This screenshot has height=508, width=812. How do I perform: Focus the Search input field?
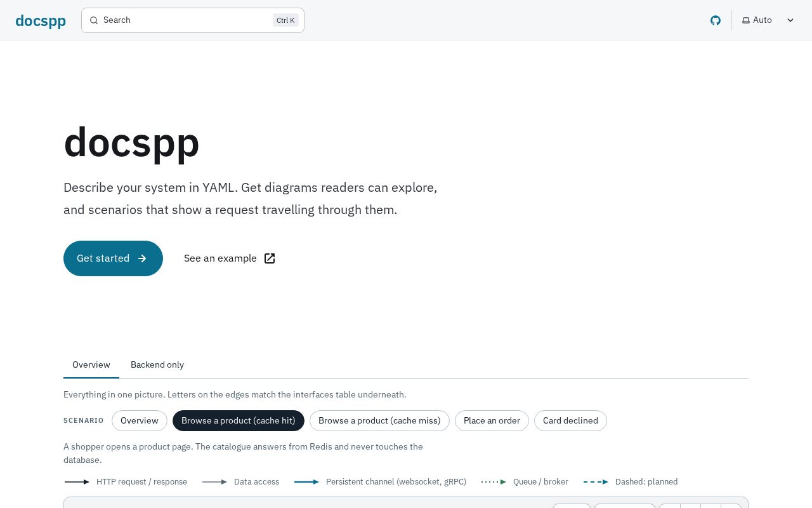(193, 20)
